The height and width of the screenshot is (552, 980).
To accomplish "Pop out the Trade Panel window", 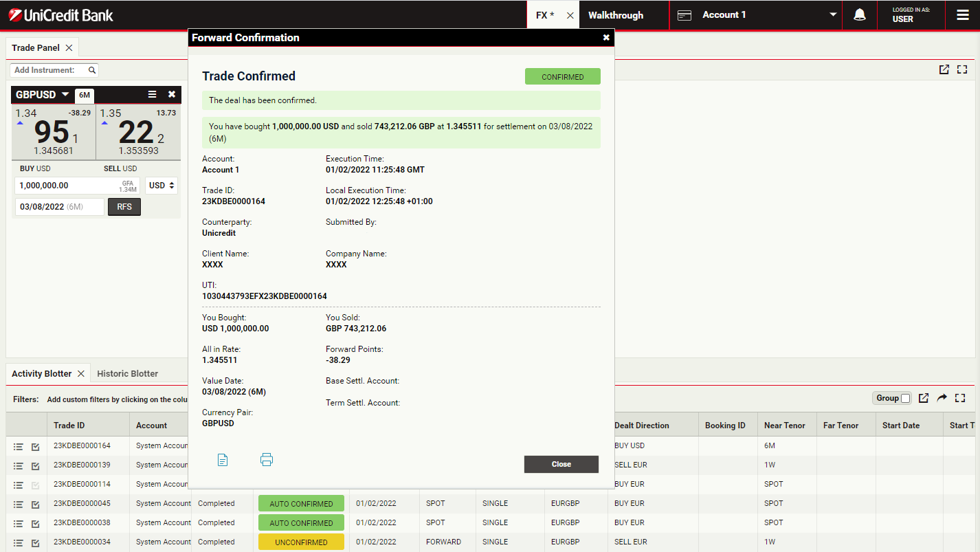I will [944, 69].
